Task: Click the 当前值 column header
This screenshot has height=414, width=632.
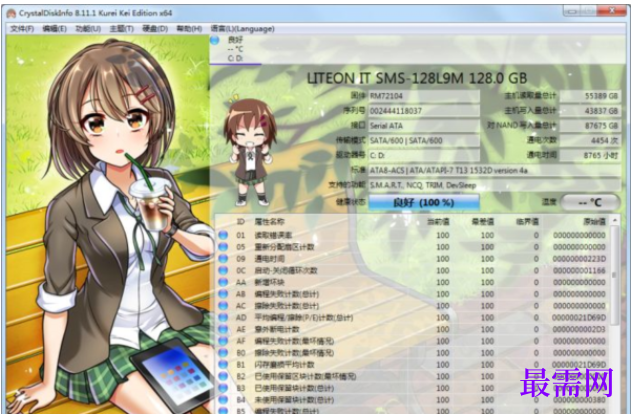Action: [x=439, y=222]
